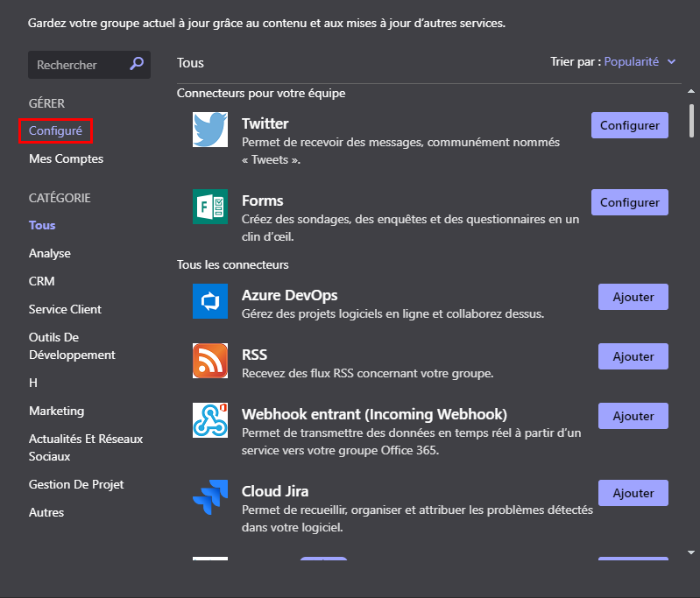Click the magnifying glass search icon
This screenshot has width=700, height=598.
pos(137,64)
